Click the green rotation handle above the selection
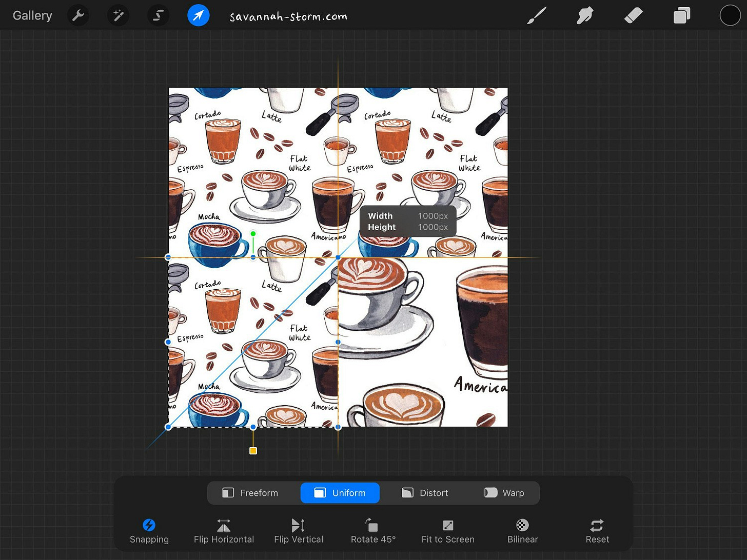 point(253,233)
